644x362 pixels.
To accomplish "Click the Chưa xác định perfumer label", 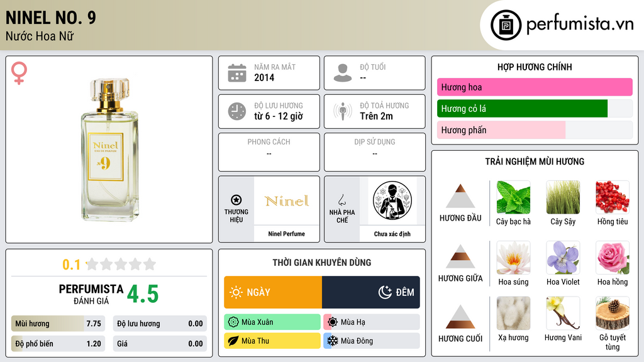I will pyautogui.click(x=392, y=234).
